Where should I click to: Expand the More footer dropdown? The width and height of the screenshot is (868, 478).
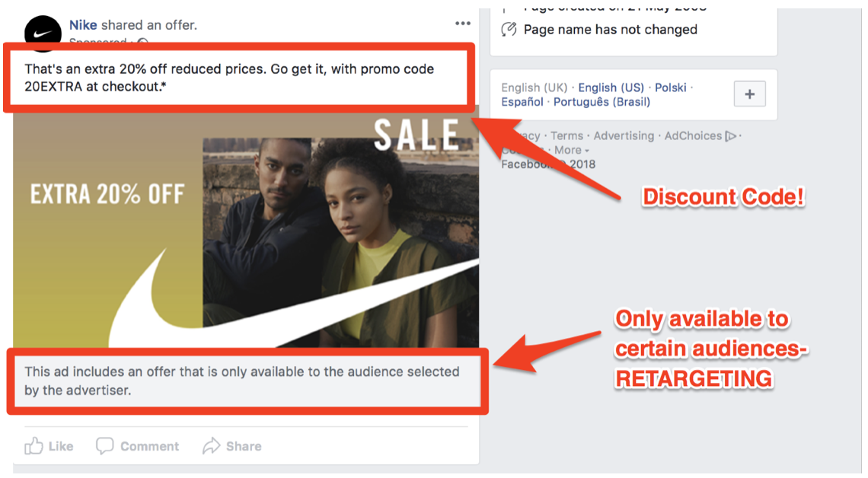click(x=571, y=150)
